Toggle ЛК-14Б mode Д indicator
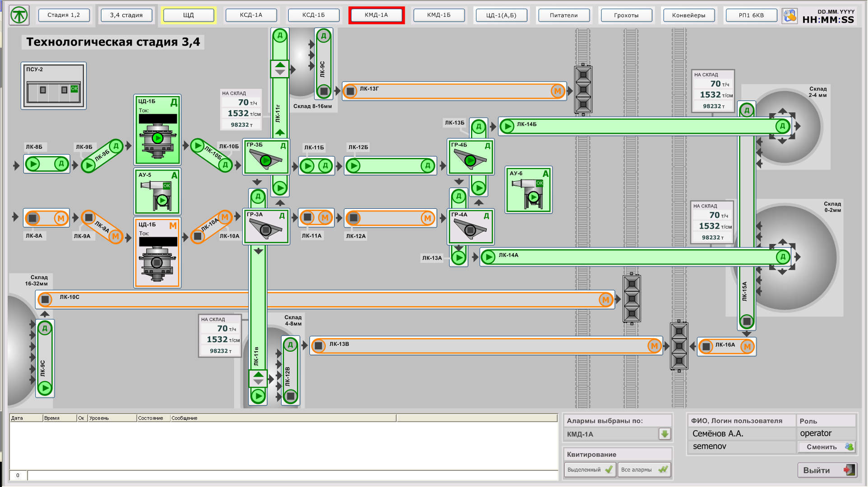Screen dimensions: 868x487 [x=783, y=126]
